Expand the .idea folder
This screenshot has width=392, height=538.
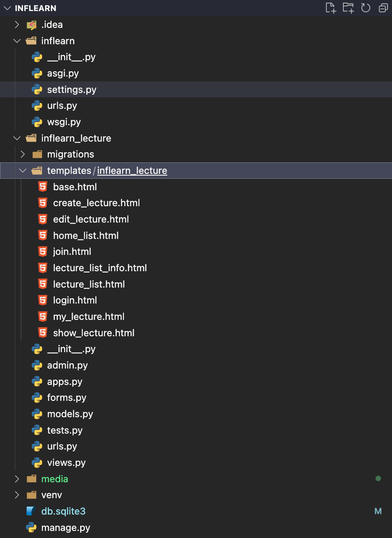pos(17,25)
